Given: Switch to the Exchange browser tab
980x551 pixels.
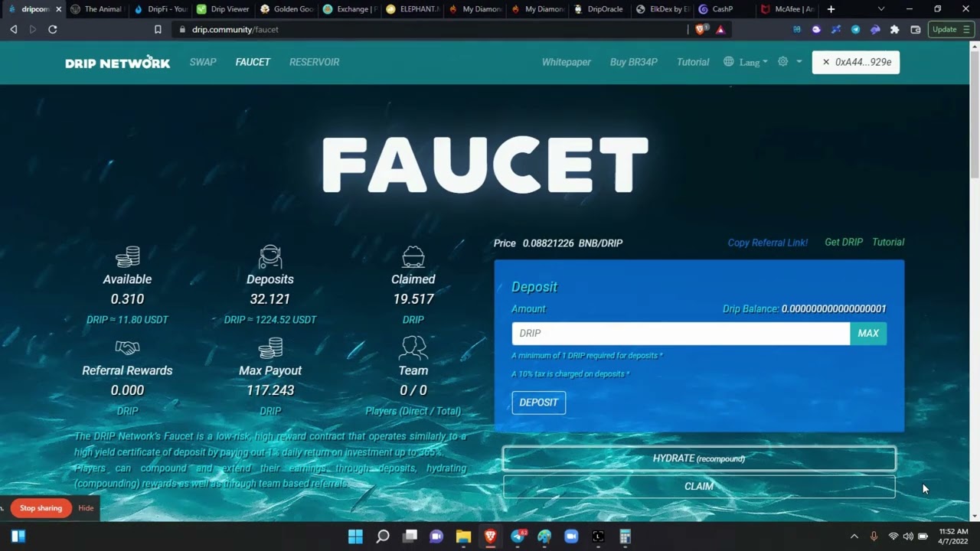Looking at the screenshot, I should click(x=349, y=9).
